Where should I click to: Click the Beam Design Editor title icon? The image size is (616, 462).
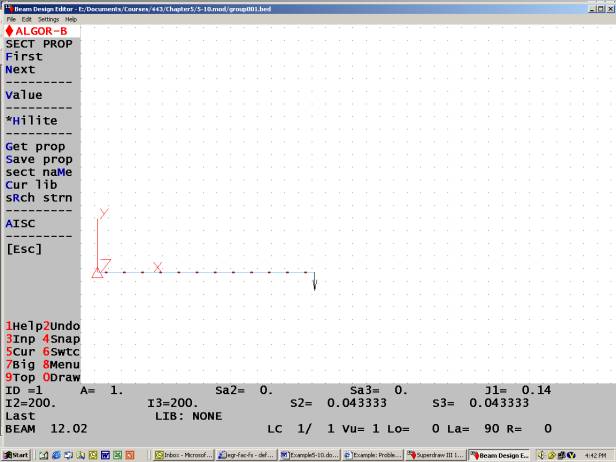pyautogui.click(x=7, y=7)
